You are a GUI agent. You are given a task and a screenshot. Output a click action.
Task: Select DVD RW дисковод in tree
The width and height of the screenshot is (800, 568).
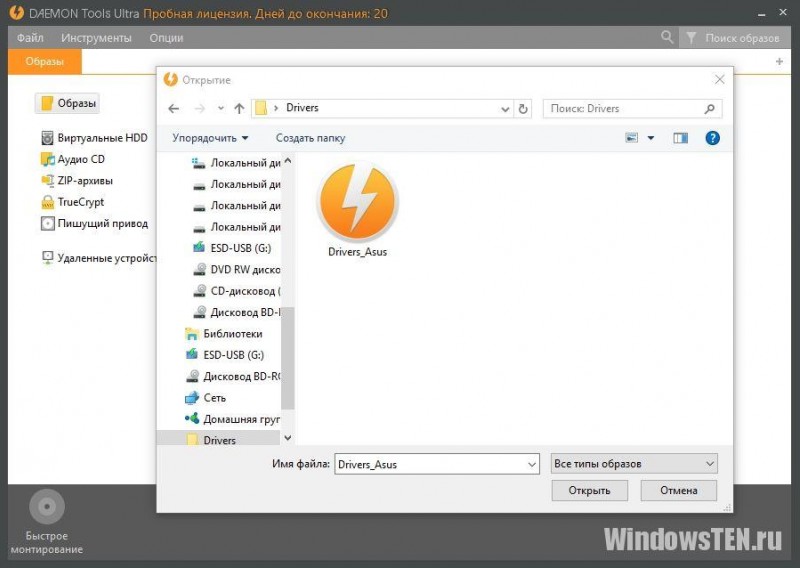point(236,269)
